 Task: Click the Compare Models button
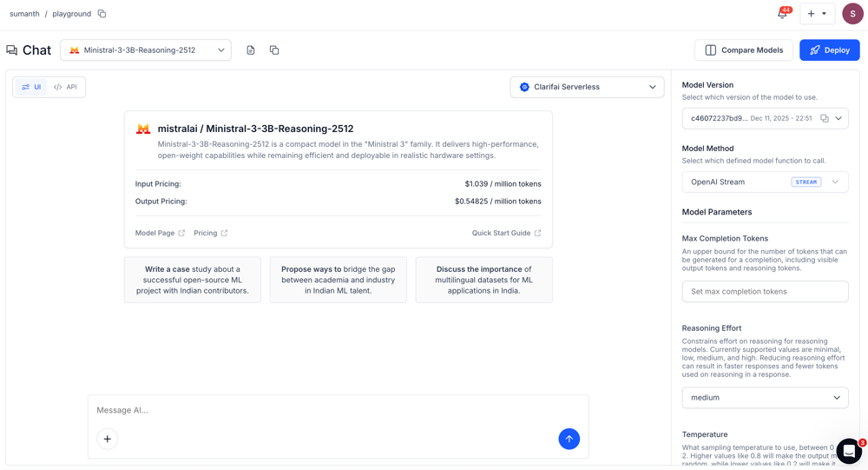(744, 50)
